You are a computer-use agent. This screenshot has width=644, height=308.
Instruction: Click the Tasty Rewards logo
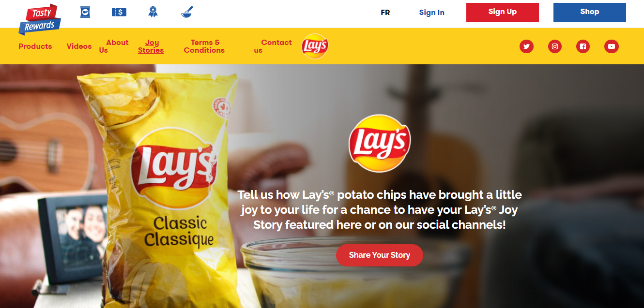(x=40, y=19)
